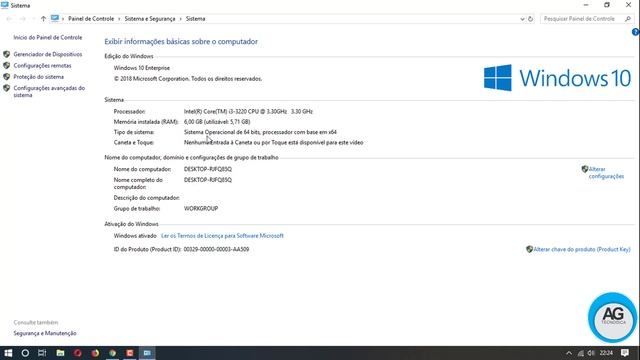Open the volume speaker tray icon

click(x=591, y=353)
